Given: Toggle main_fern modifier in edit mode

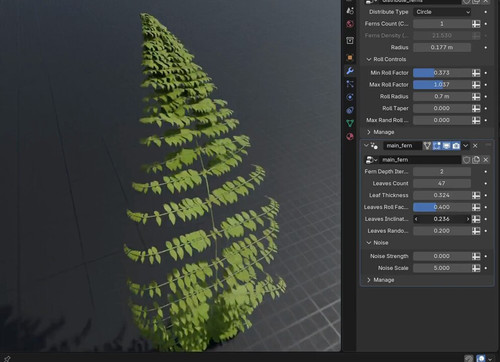Looking at the screenshot, I should (x=437, y=146).
